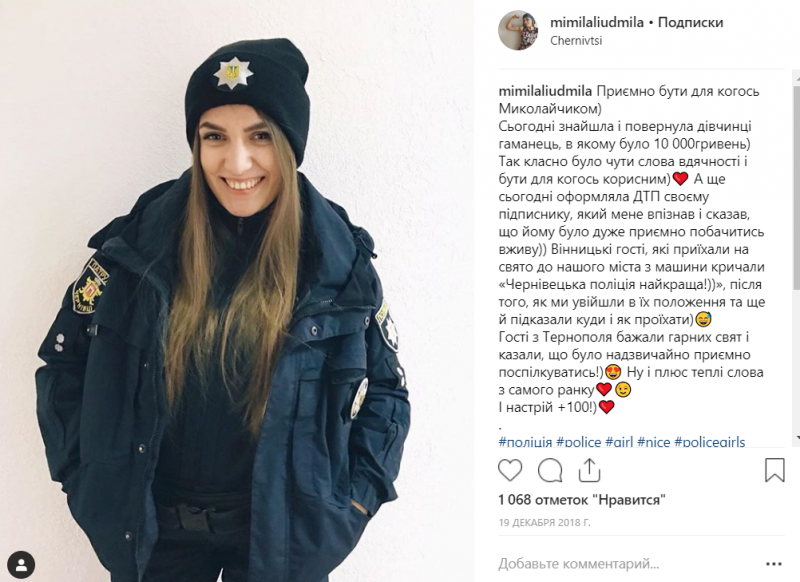Show tagged people on the photo
This screenshot has width=800, height=582.
point(21,565)
